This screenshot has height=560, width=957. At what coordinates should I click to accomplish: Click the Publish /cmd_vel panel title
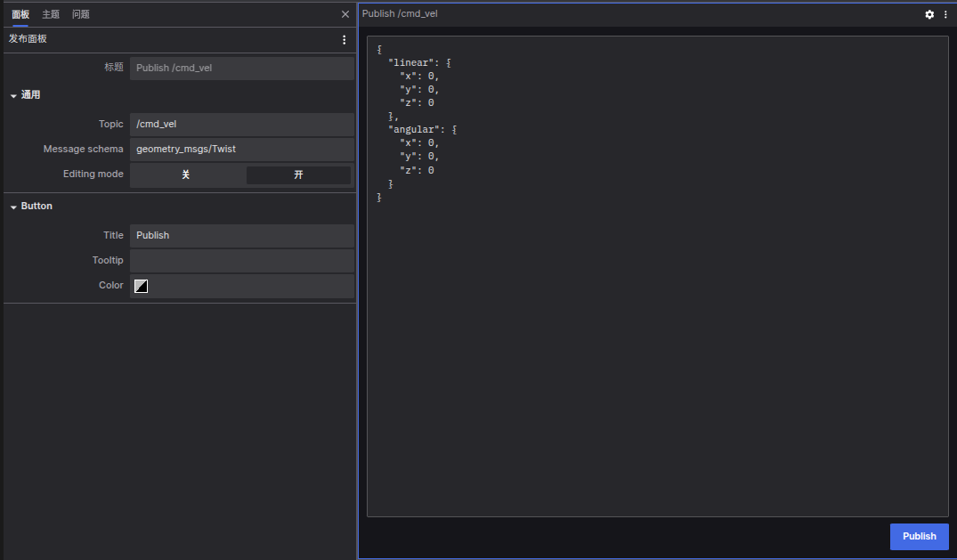[x=400, y=13]
